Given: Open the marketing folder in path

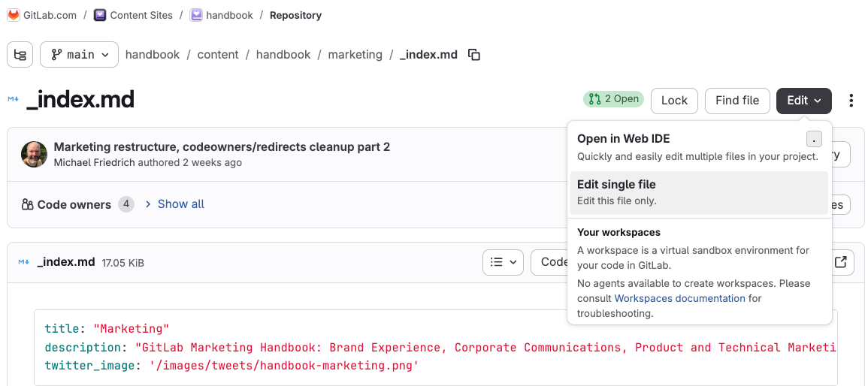Looking at the screenshot, I should (x=355, y=55).
